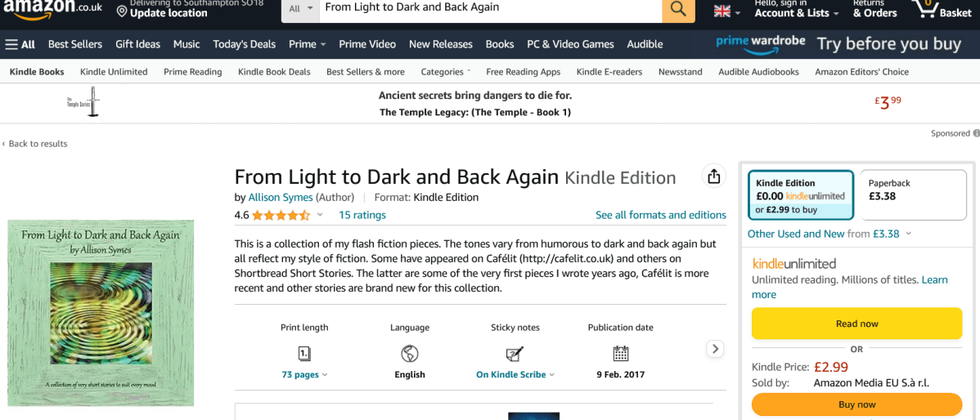Click the Amazon.co.uk logo
The width and height of the screenshot is (980, 420).
51,10
